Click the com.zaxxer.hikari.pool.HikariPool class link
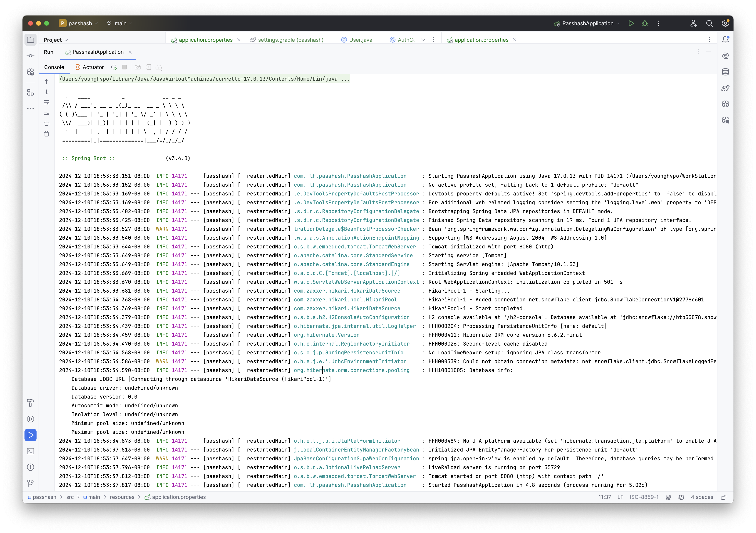 click(345, 300)
